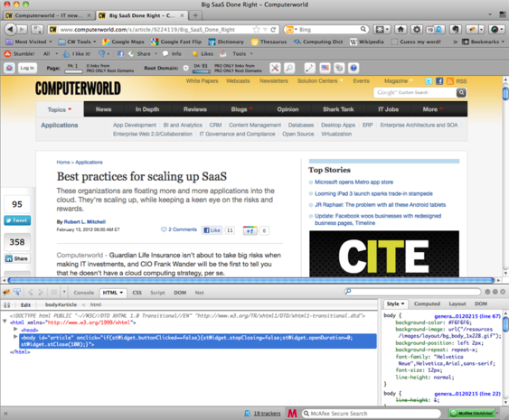The width and height of the screenshot is (509, 420).
Task: Click the Tweet button beside the article
Action: pyautogui.click(x=17, y=220)
